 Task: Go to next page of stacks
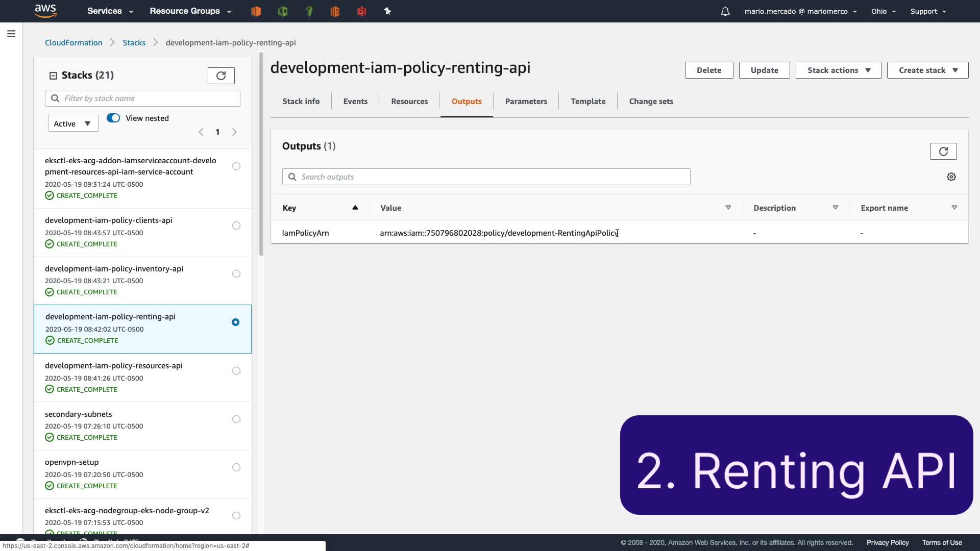pyautogui.click(x=234, y=132)
